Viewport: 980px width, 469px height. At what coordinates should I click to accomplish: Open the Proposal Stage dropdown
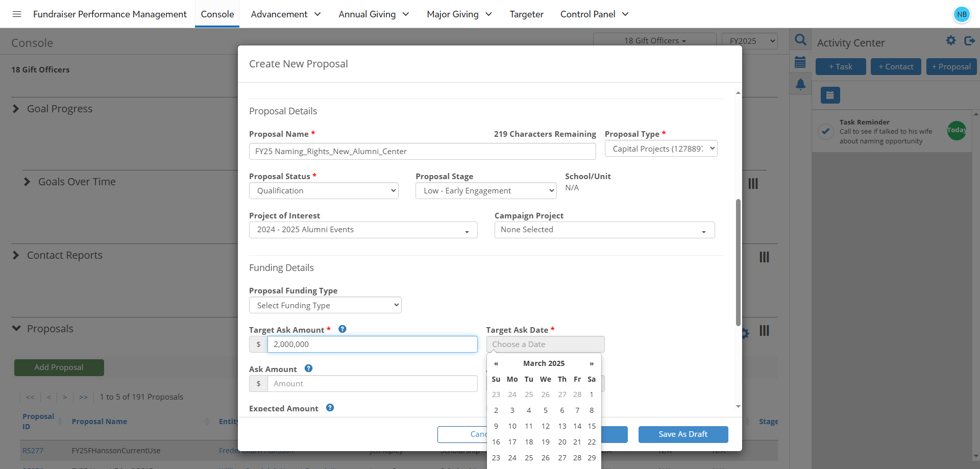pyautogui.click(x=486, y=190)
